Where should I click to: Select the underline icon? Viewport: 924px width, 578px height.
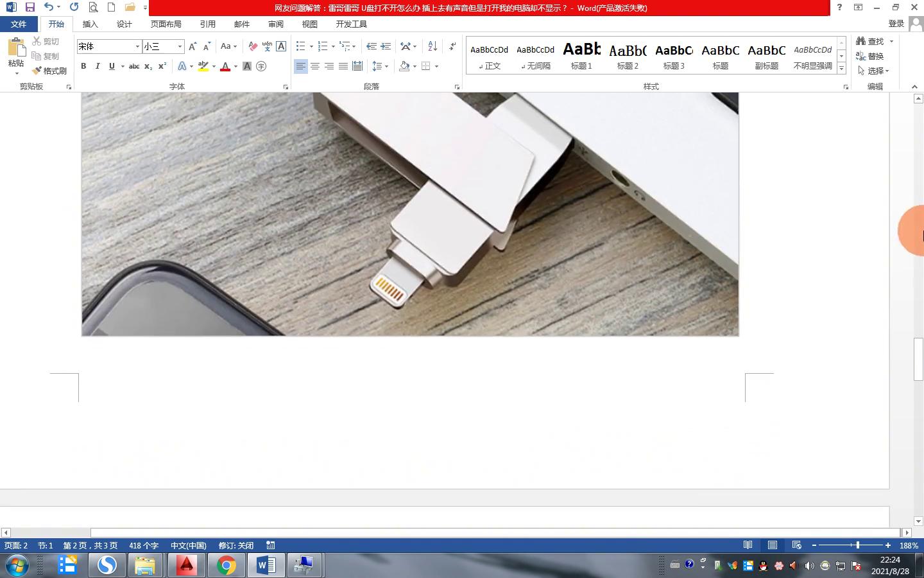110,66
